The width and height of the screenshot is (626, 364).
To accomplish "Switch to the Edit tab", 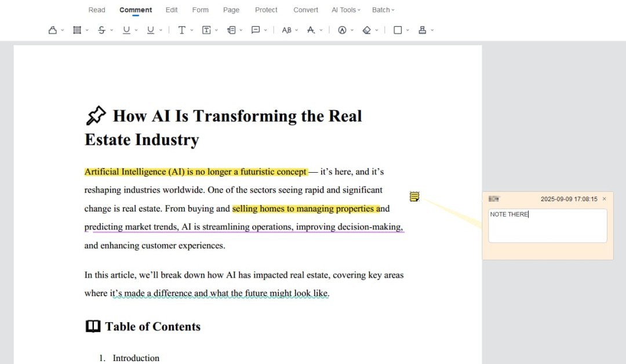I will click(172, 10).
